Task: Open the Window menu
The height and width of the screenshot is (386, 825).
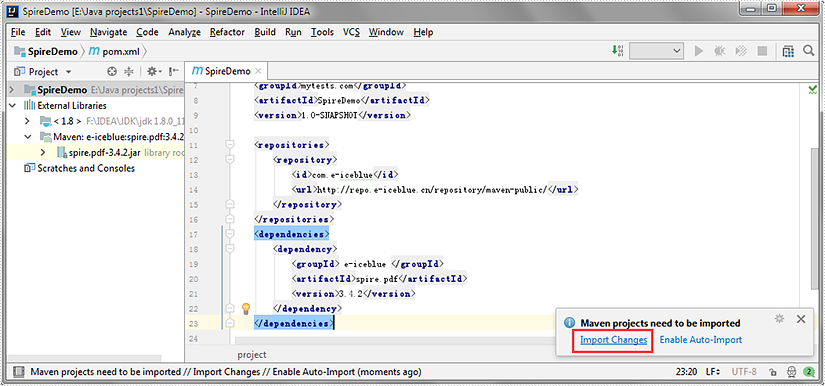Action: click(386, 32)
